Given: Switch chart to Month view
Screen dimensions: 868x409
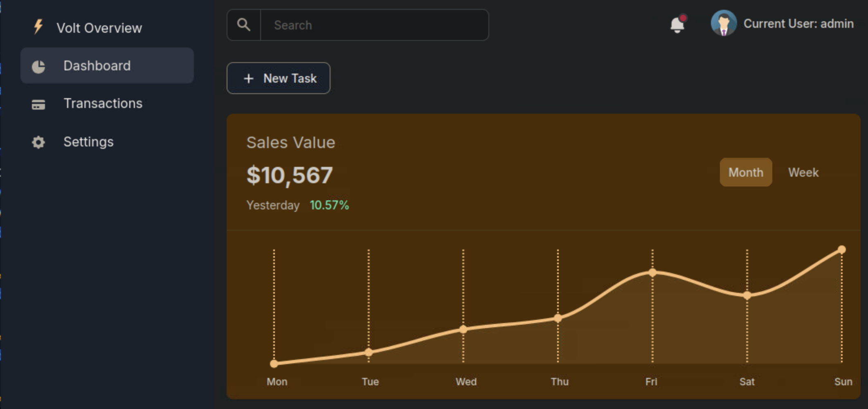Looking at the screenshot, I should (x=746, y=172).
